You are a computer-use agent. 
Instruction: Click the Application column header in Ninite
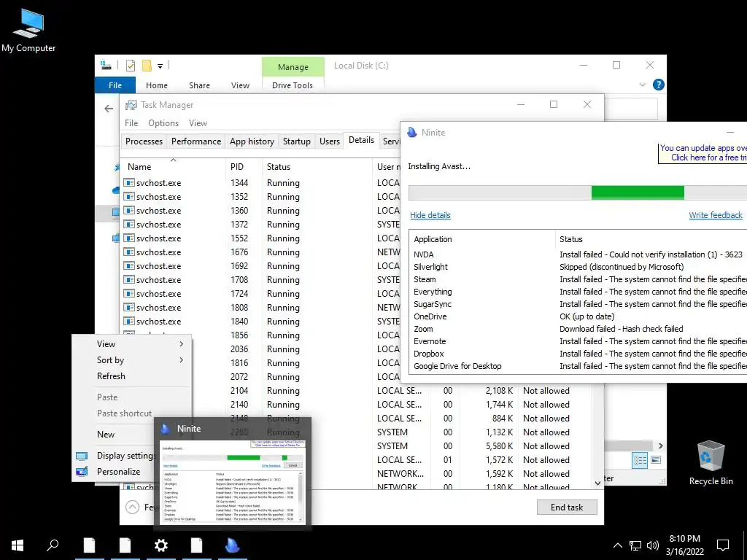point(482,239)
